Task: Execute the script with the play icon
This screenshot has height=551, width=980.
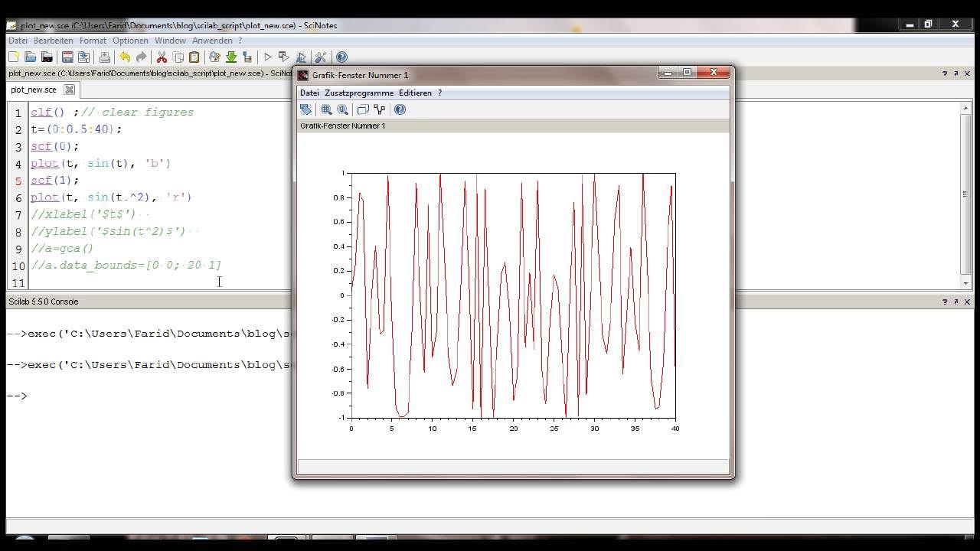Action: (268, 57)
